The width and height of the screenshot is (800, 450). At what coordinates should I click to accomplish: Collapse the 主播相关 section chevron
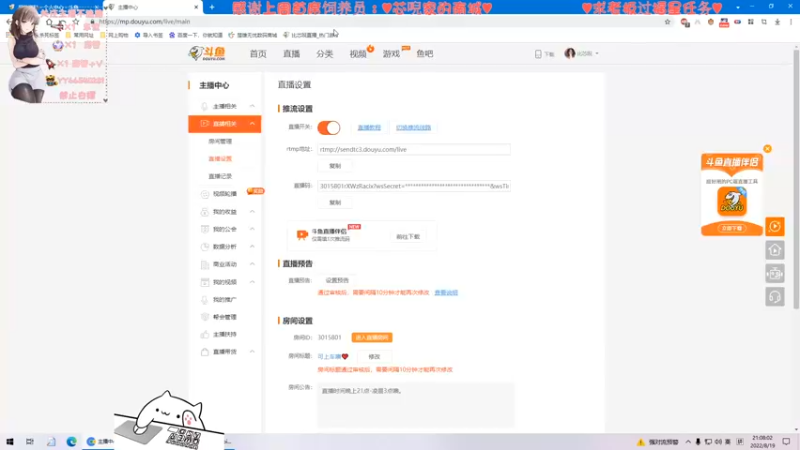click(x=252, y=106)
